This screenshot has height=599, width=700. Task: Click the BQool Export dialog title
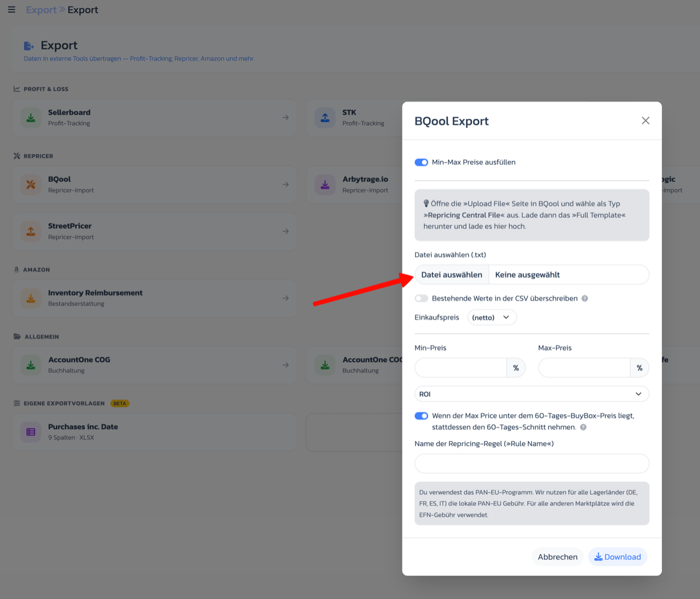coord(452,121)
